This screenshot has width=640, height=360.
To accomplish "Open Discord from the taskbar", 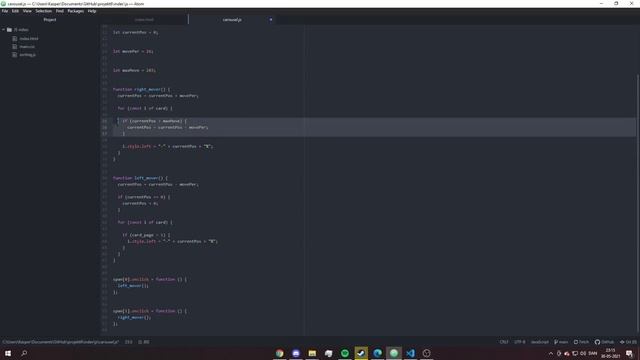I will pyautogui.click(x=296, y=353).
